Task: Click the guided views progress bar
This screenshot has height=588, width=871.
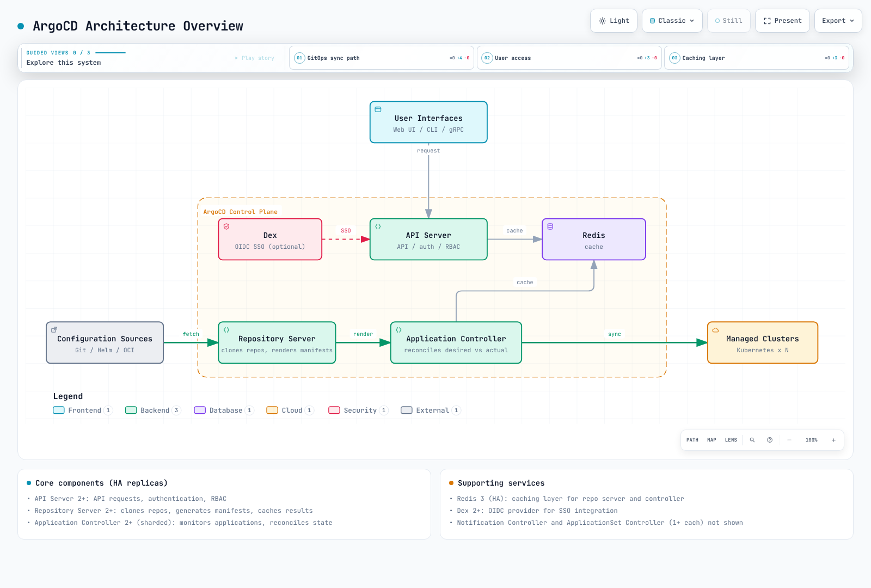Action: coord(111,53)
